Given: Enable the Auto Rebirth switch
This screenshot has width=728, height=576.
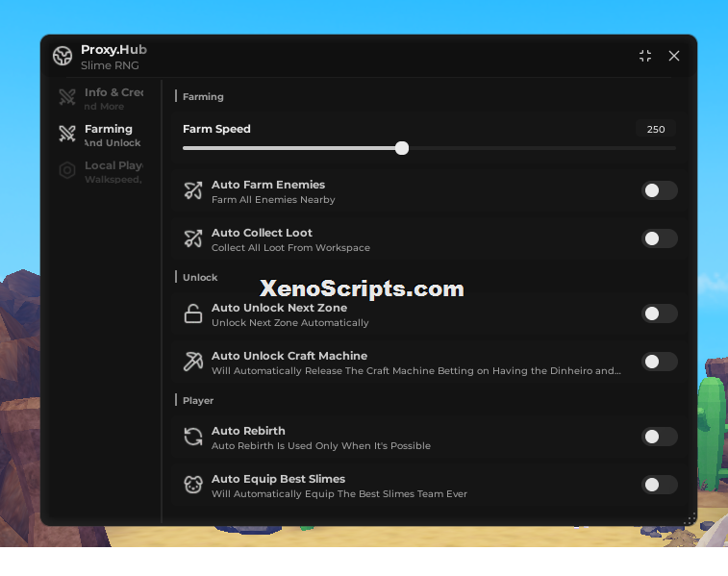Looking at the screenshot, I should (x=660, y=437).
